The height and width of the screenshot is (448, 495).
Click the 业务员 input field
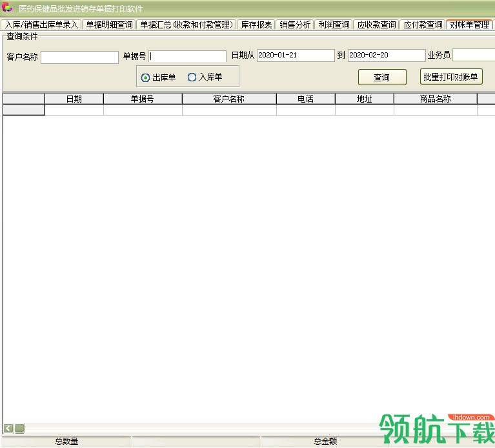click(x=474, y=55)
